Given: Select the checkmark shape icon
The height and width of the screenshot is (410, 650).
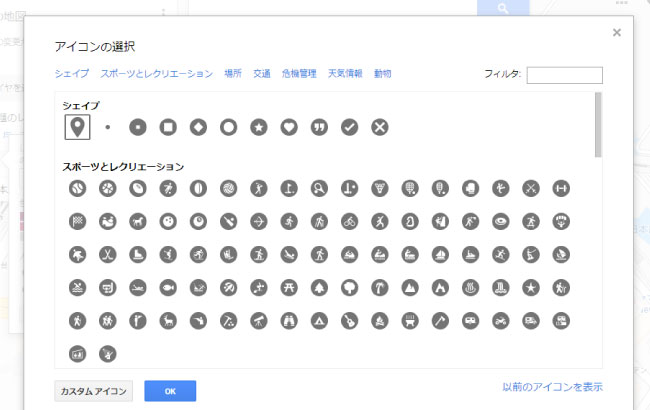Looking at the screenshot, I should pos(349,127).
